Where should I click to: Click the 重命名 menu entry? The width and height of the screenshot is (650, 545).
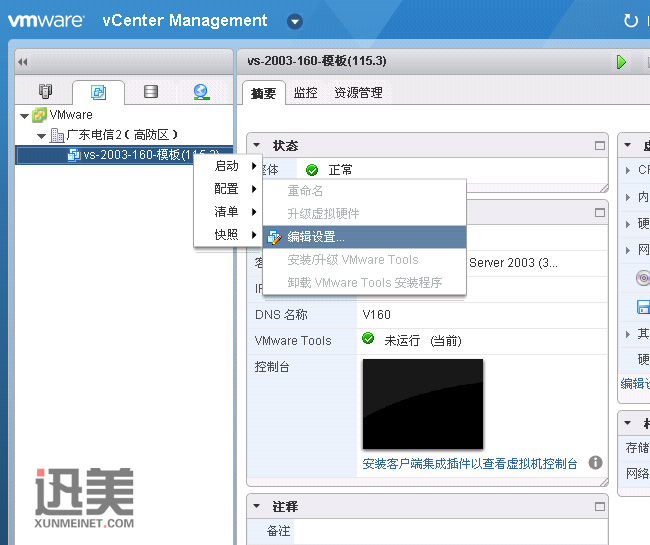tap(364, 191)
